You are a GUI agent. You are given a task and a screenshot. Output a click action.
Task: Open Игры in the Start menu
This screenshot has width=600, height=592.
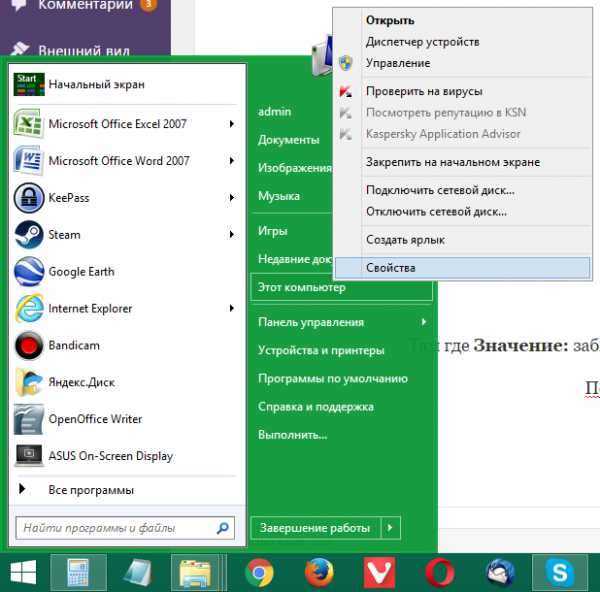click(272, 231)
